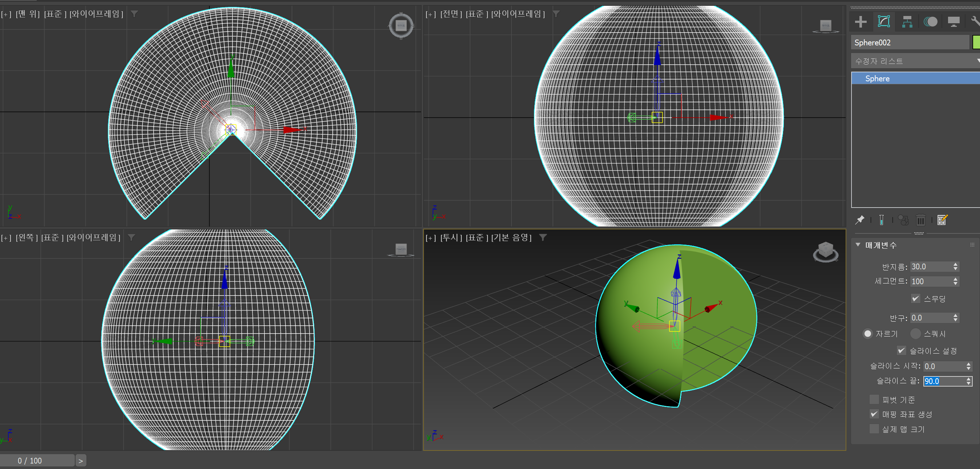Click the 반구 hemisphere value field 0.0

[x=931, y=318]
